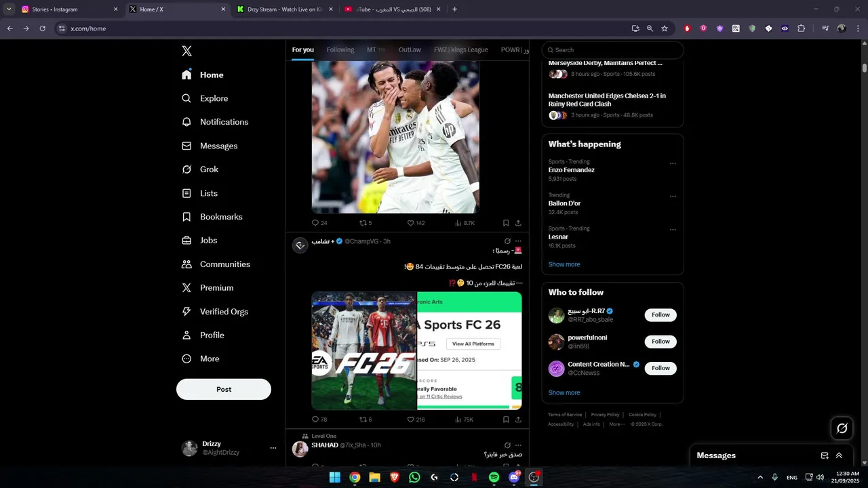Click the Post button

224,389
